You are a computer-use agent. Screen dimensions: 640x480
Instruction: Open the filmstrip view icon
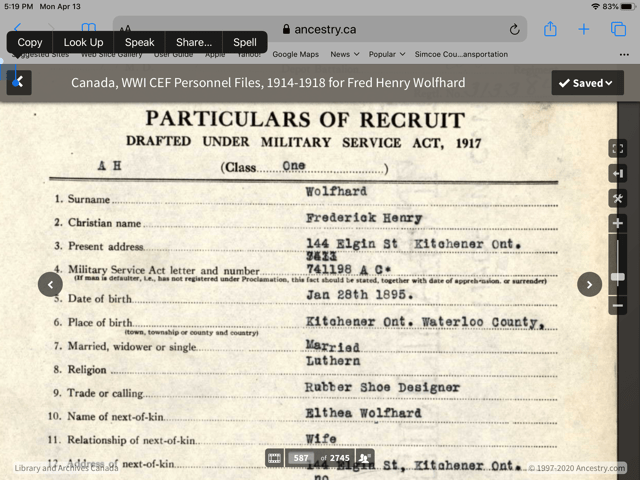pyautogui.click(x=274, y=458)
